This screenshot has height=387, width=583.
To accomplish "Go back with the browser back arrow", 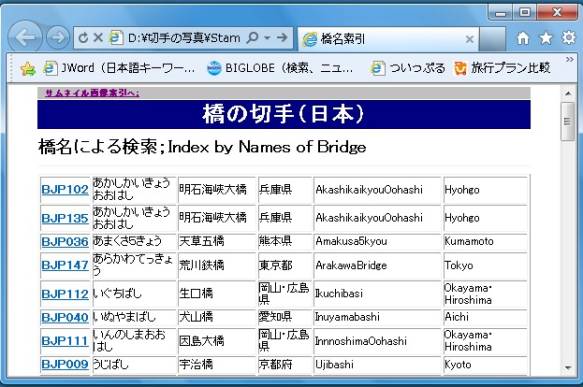I will tap(25, 37).
